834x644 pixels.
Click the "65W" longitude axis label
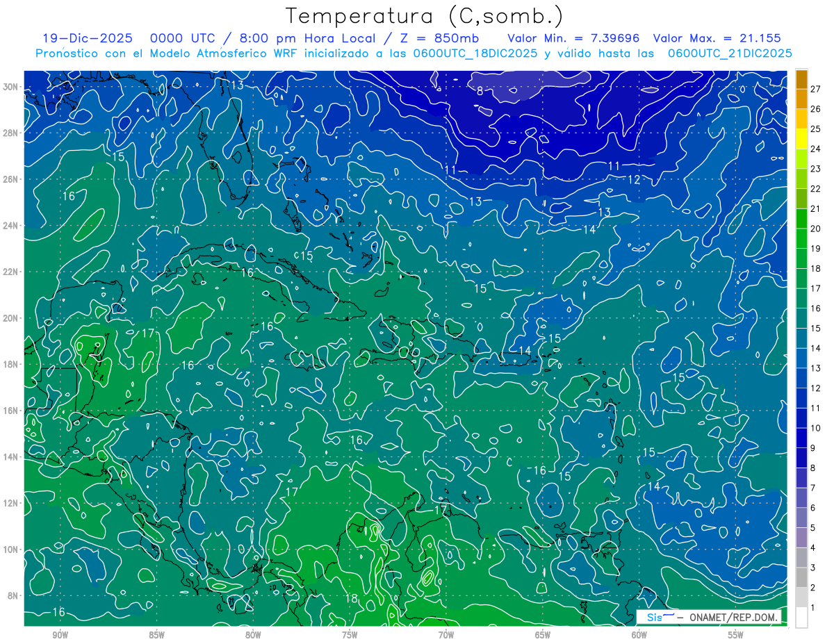pyautogui.click(x=543, y=635)
